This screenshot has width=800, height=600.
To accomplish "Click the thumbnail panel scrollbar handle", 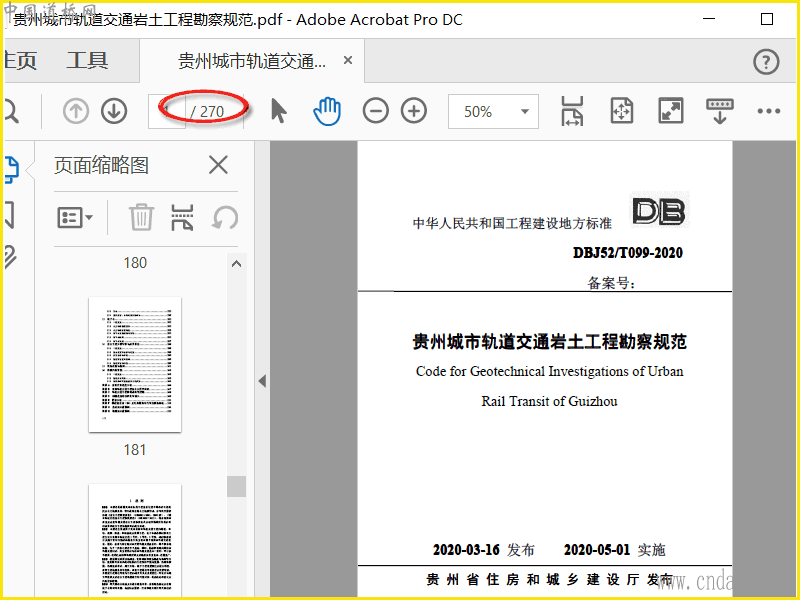I will click(236, 486).
